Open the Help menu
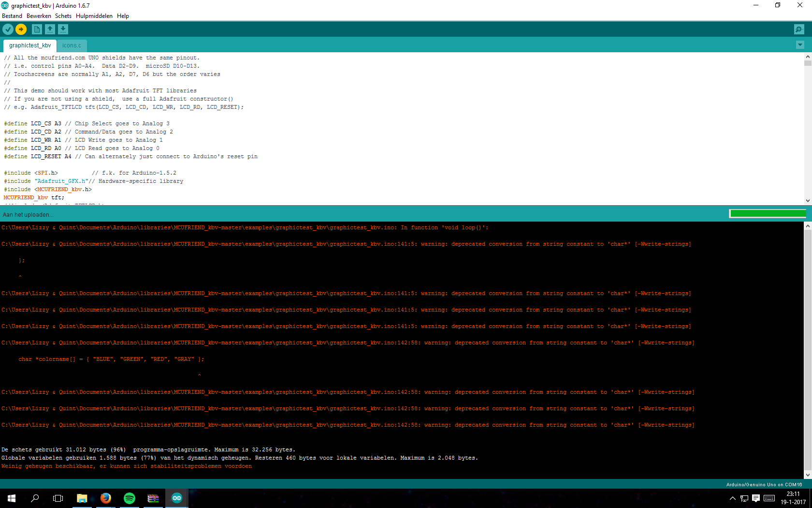This screenshot has width=812, height=508. 123,16
